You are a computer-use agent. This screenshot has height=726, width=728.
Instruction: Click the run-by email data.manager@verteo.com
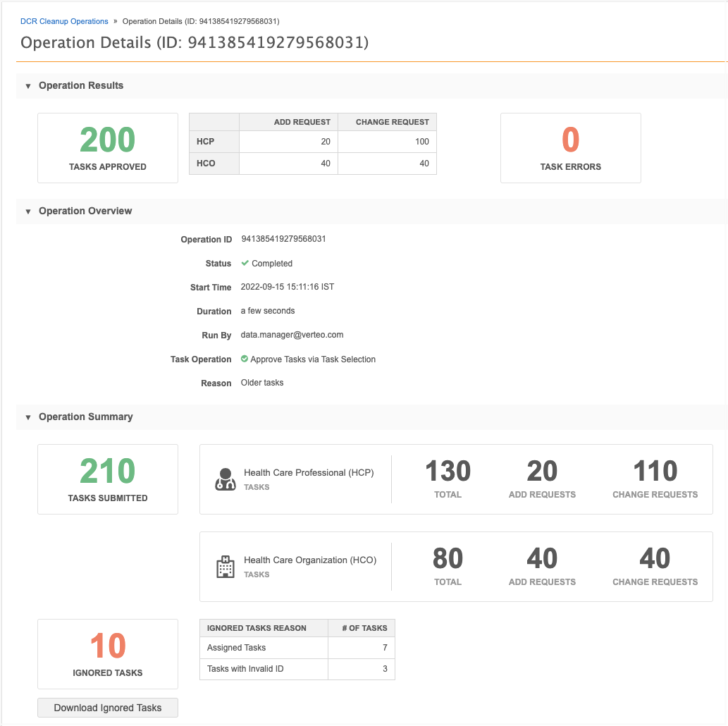coord(292,335)
